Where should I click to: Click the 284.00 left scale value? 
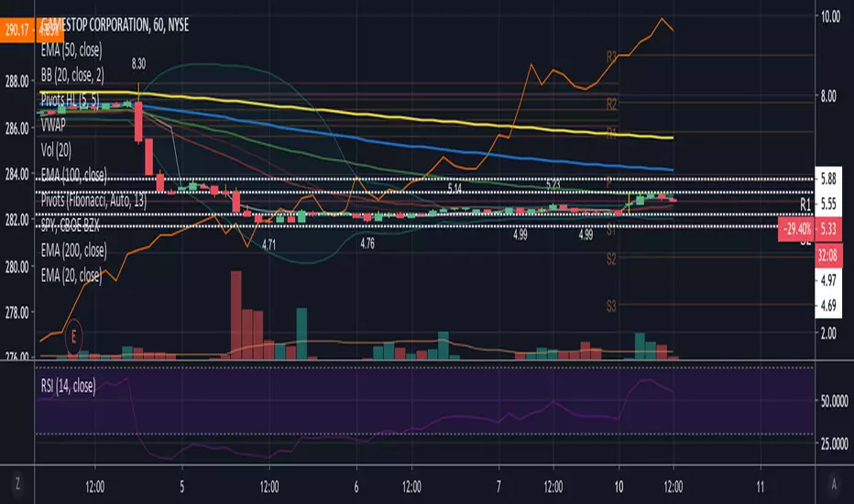pos(16,174)
